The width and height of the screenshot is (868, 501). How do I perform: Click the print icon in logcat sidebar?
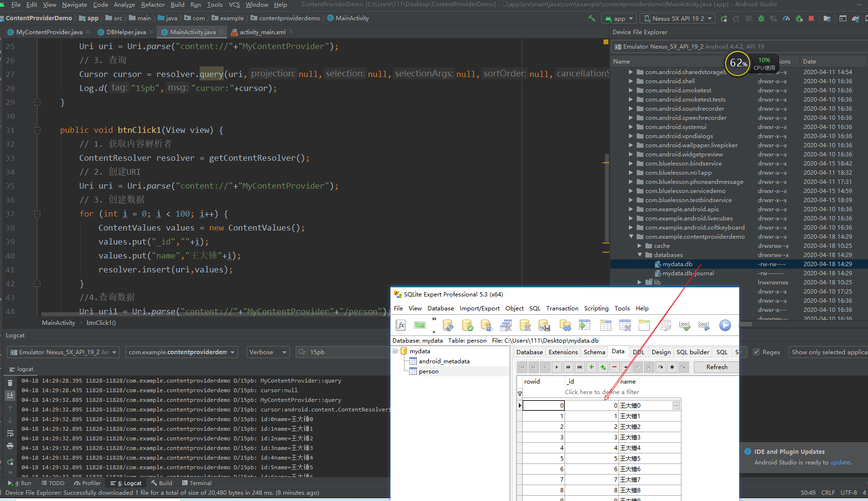[x=10, y=446]
